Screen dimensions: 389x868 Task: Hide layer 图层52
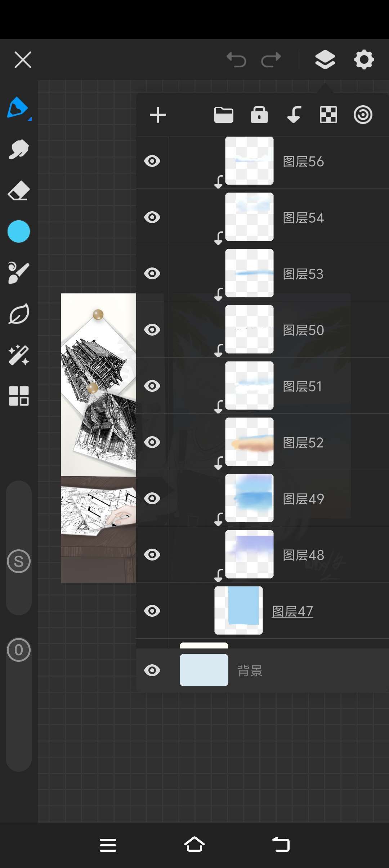[x=152, y=442]
